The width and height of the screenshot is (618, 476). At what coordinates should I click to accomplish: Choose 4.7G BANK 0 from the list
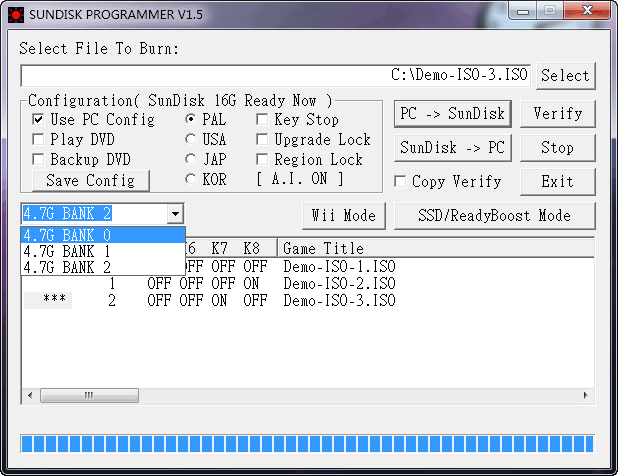pos(103,235)
